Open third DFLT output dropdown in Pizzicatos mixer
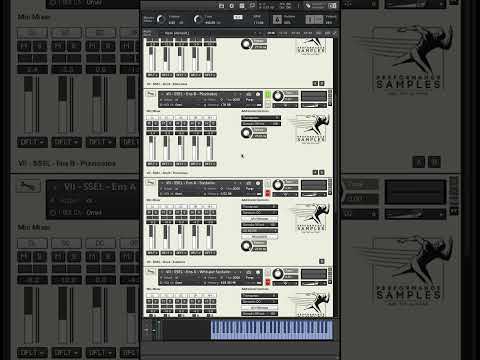The image size is (480, 360). tap(181, 164)
